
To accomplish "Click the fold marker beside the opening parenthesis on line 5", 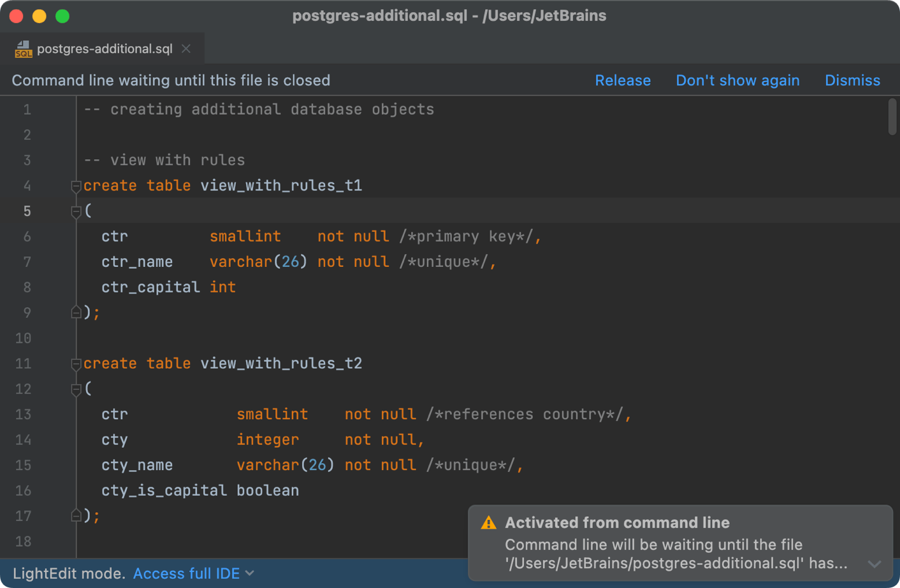I will tap(76, 211).
